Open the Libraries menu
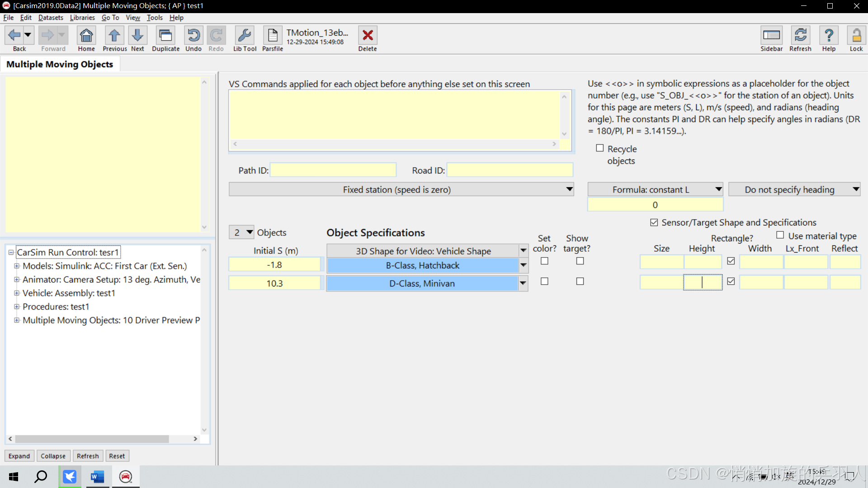Image resolution: width=868 pixels, height=488 pixels. [x=82, y=18]
